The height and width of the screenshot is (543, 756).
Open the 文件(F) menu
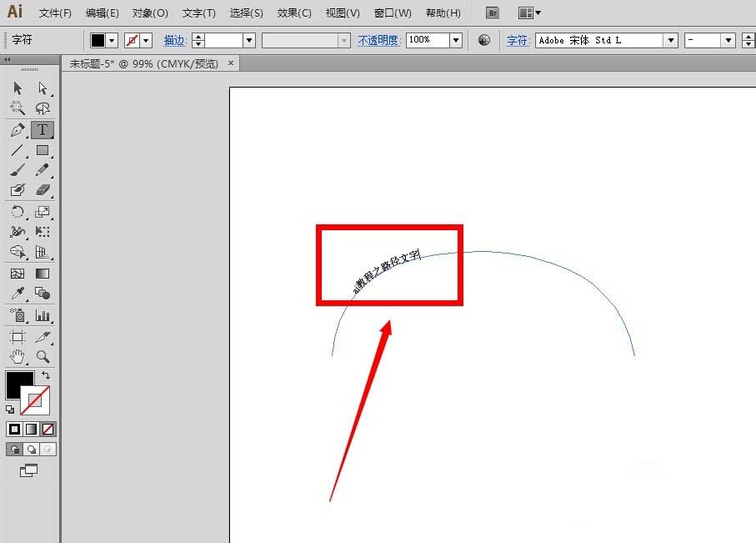coord(55,13)
